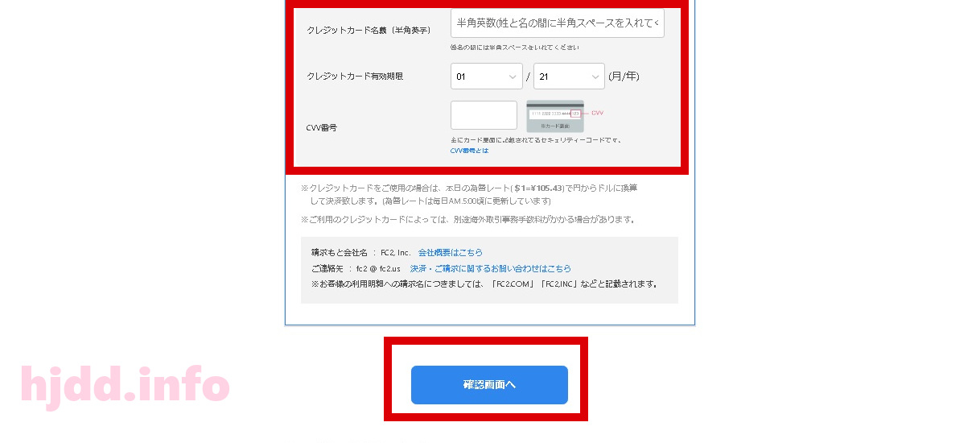This screenshot has width=980, height=443.
Task: Open 決済・ご請求に関するお問い合わせはこちら link
Action: [x=491, y=268]
